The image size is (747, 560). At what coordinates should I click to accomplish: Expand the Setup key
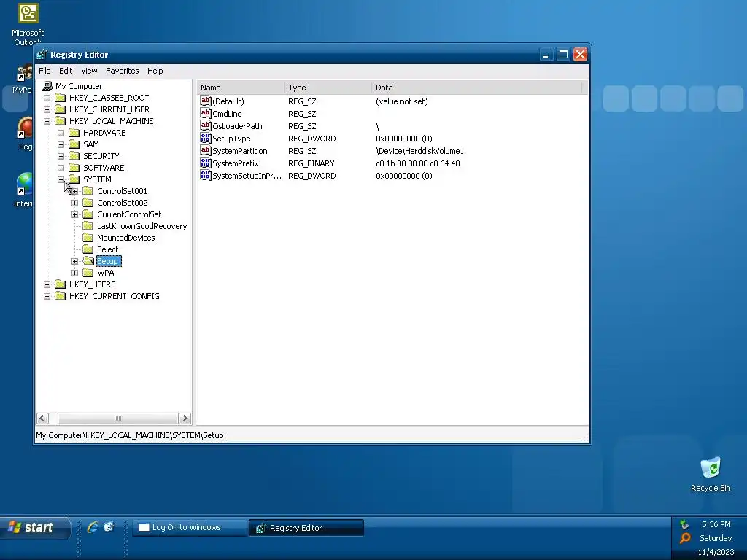[x=75, y=262]
